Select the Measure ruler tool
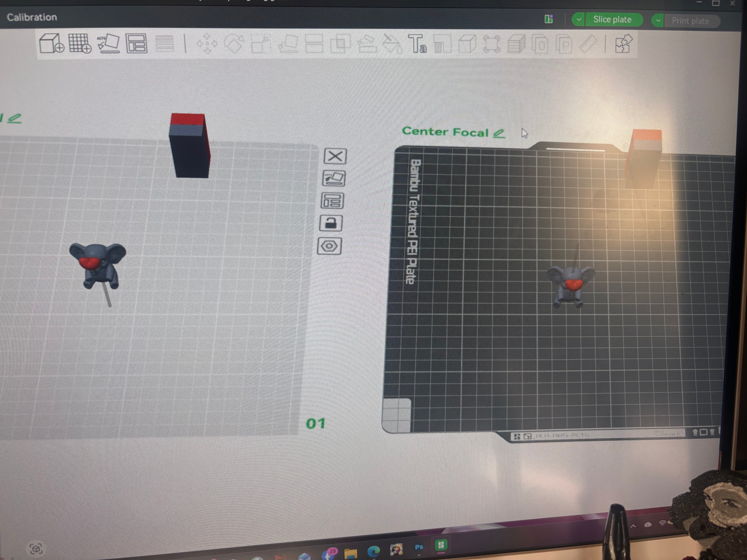The width and height of the screenshot is (747, 560). point(588,44)
